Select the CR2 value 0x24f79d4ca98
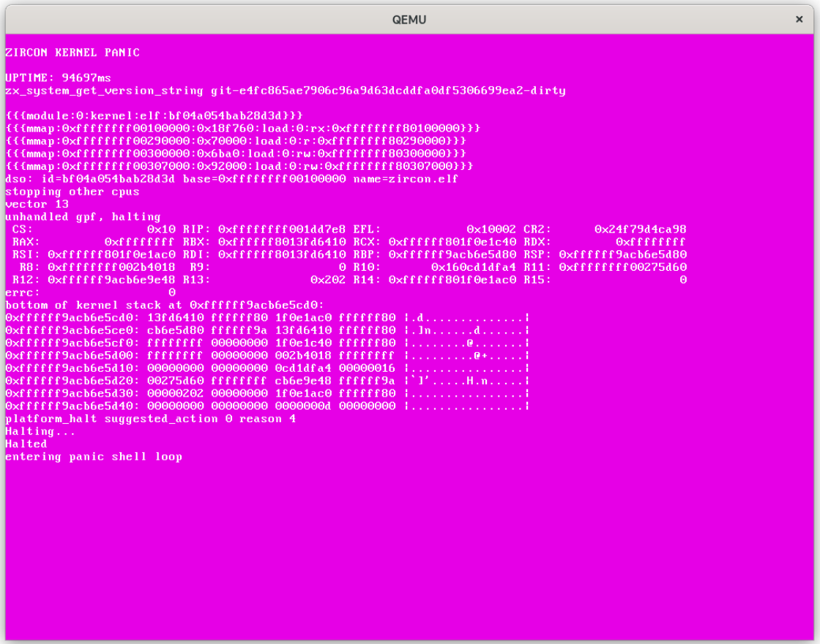820x644 pixels. 641,230
